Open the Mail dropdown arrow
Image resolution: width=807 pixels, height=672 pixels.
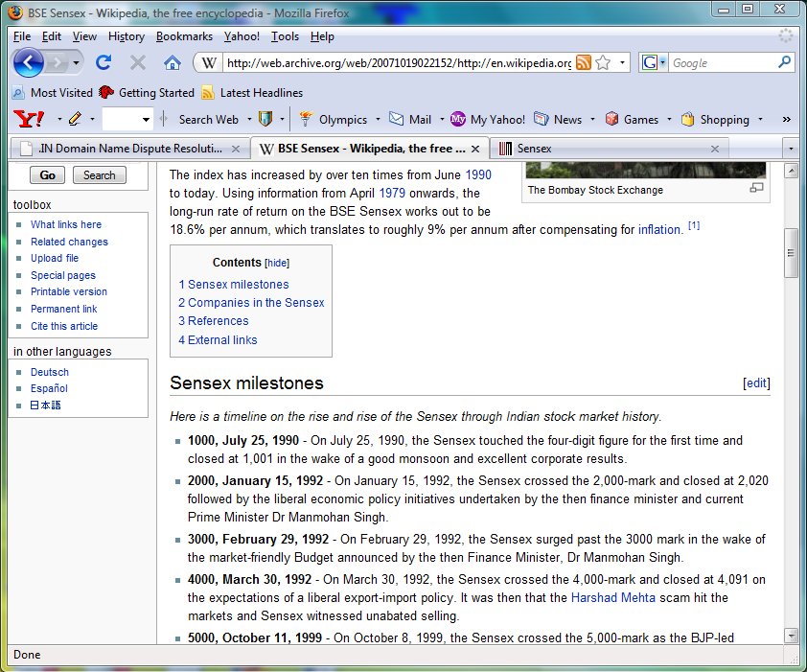pos(442,120)
